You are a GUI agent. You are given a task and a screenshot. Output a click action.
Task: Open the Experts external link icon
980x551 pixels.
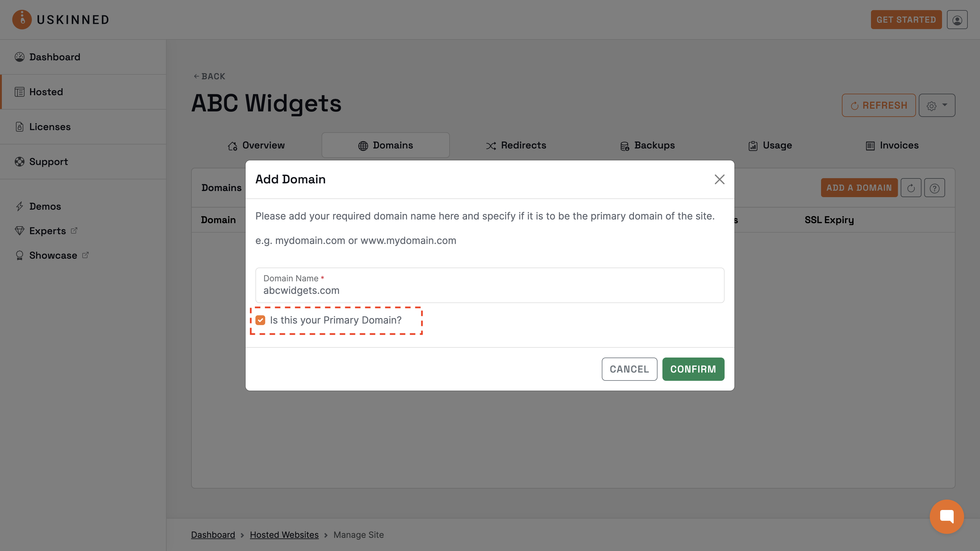pos(74,231)
